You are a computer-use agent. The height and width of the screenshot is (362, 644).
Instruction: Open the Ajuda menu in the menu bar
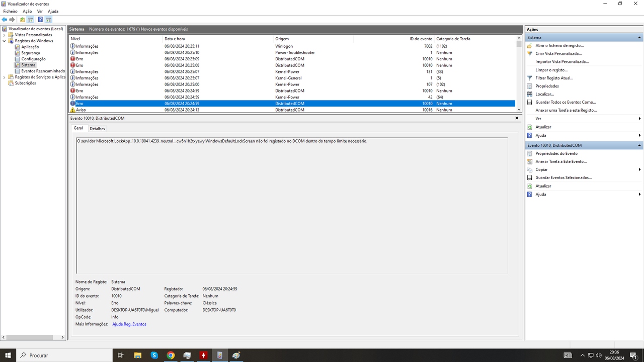[53, 11]
